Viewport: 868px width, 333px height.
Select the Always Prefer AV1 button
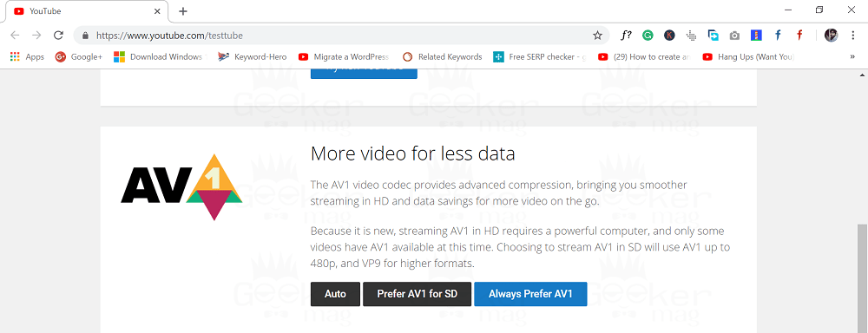(530, 294)
